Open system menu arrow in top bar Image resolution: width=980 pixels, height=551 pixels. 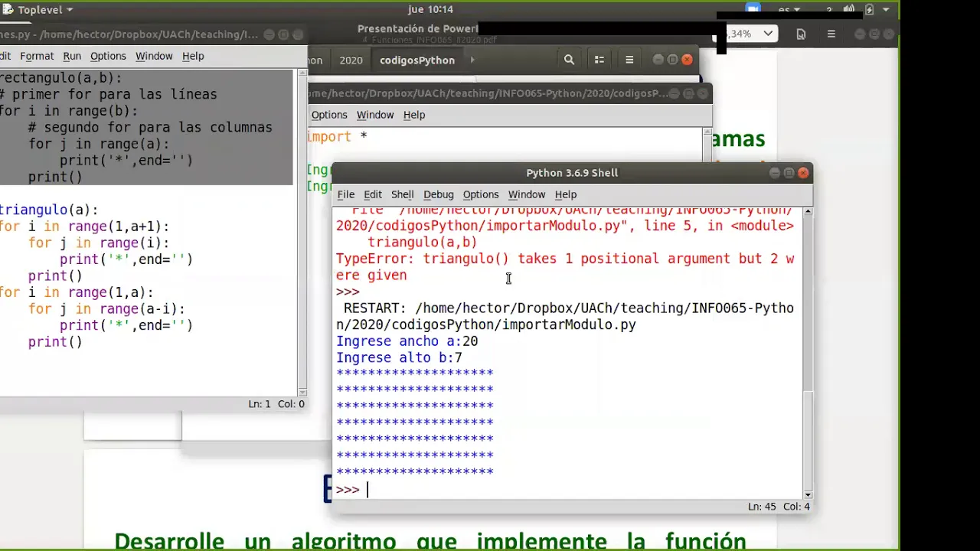[x=887, y=9]
